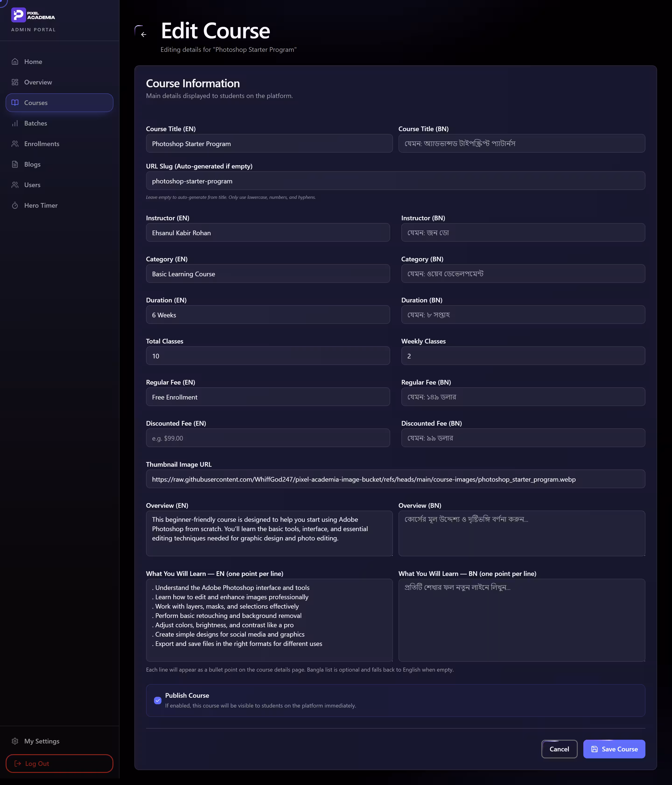The width and height of the screenshot is (672, 785).
Task: Open the Users sidebar item
Action: click(x=59, y=185)
